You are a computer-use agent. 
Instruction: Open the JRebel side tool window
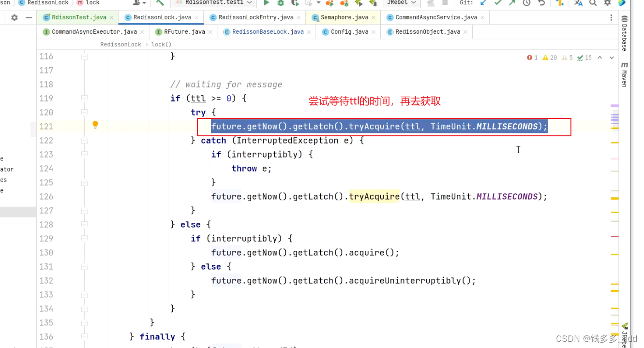(x=624, y=334)
